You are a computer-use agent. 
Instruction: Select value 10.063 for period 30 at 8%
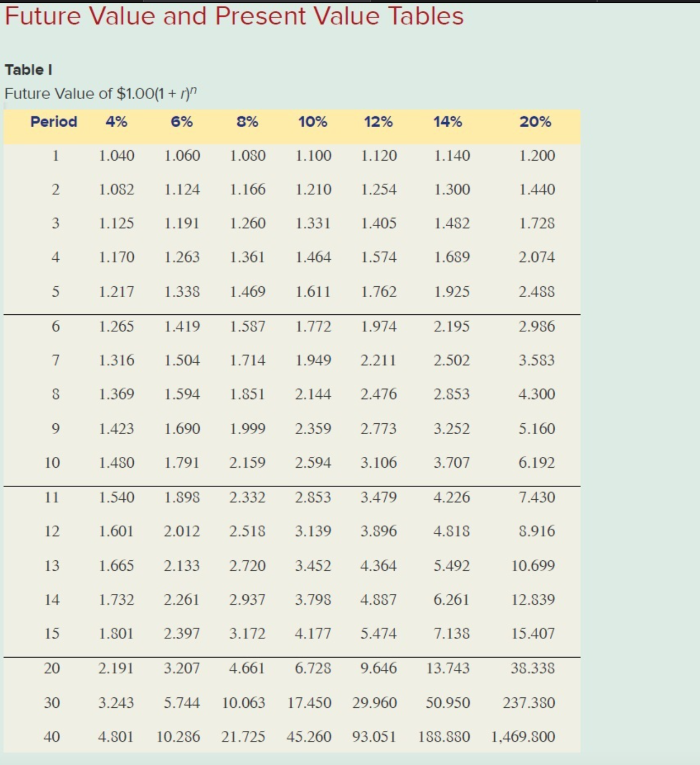243,703
